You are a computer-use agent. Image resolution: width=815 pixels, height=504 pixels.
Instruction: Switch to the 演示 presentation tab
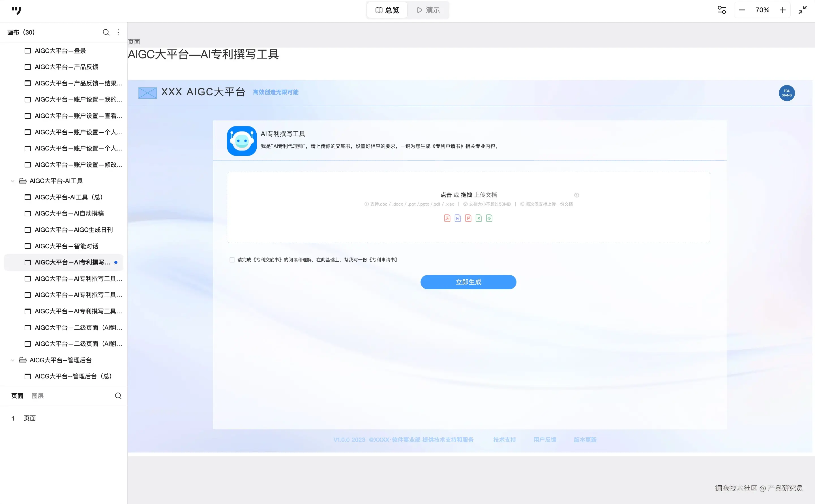[428, 10]
